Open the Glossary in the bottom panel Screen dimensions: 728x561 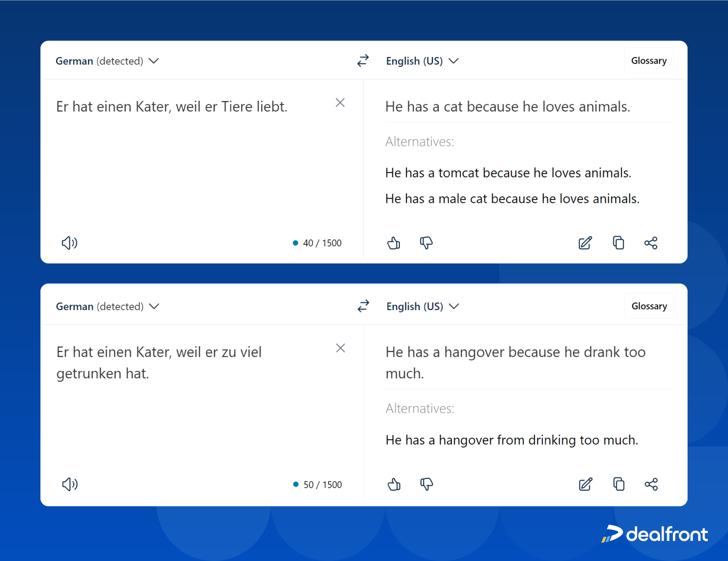click(x=649, y=306)
